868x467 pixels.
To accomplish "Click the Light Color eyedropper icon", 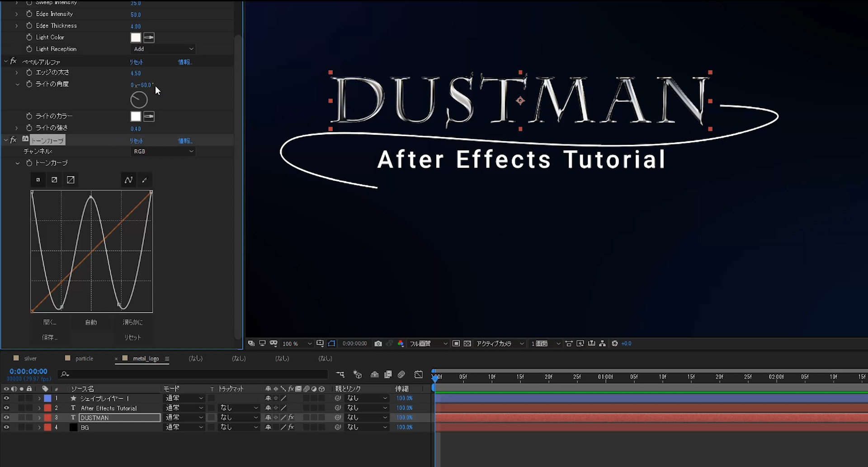I will (x=149, y=38).
